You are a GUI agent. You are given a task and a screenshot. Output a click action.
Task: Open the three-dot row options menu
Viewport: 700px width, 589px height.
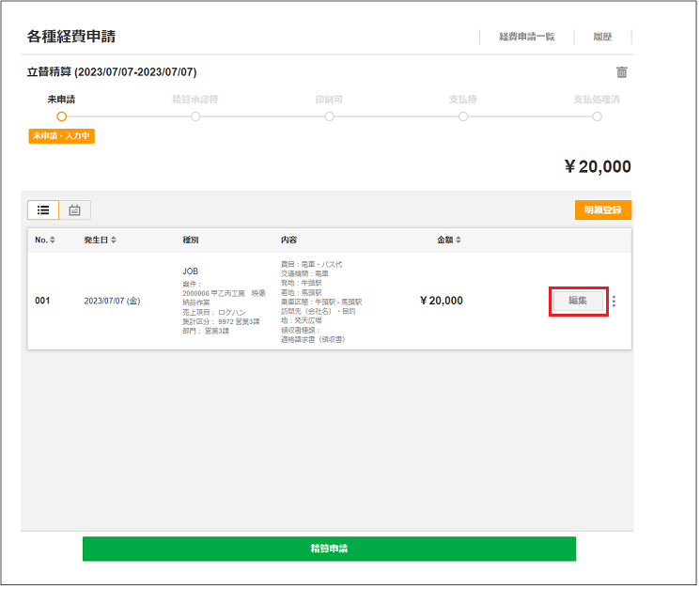point(614,302)
